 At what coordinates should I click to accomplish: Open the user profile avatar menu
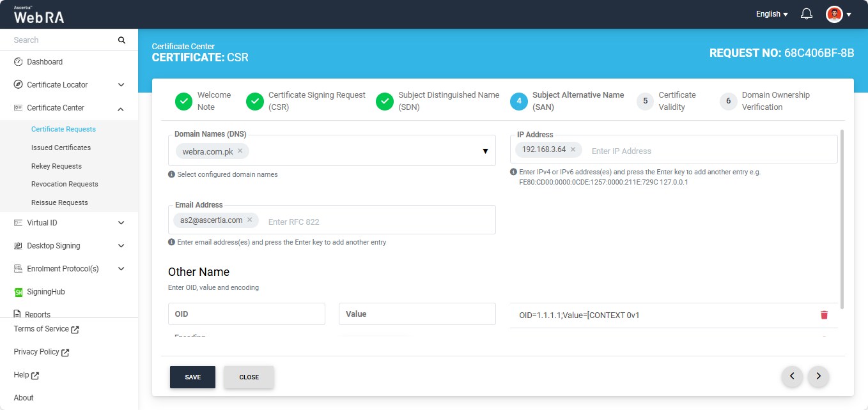click(x=834, y=14)
